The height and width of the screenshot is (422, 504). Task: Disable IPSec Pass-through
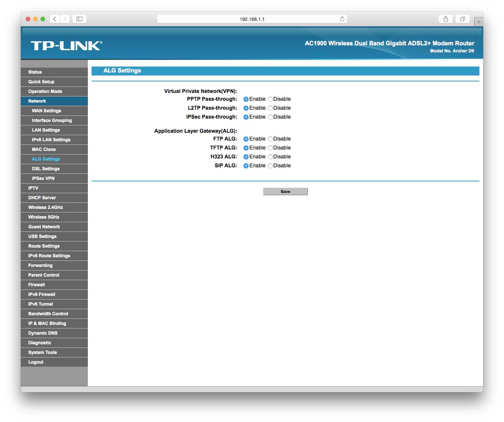270,117
